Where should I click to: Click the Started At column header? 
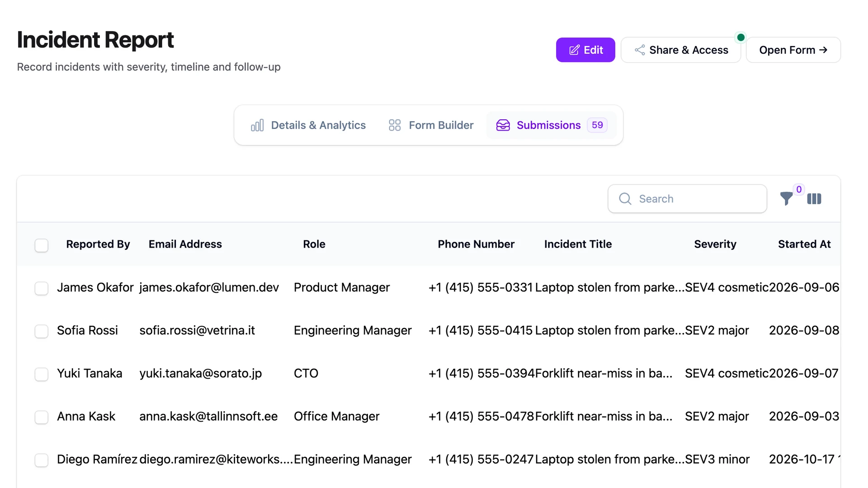804,244
